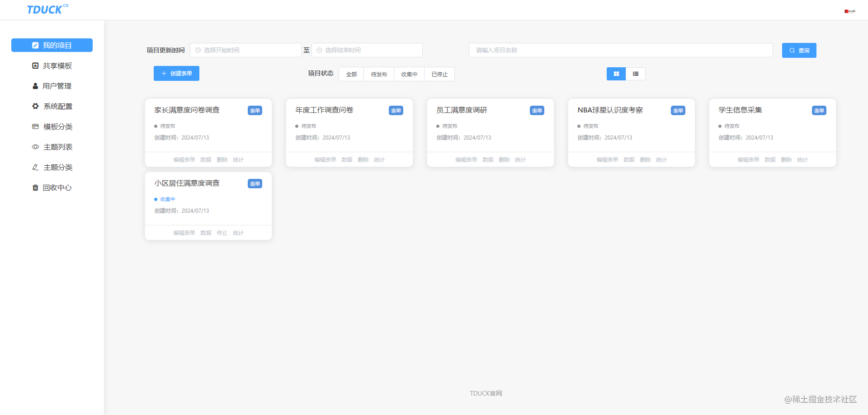Image resolution: width=868 pixels, height=415 pixels.
Task: Open 主题分类 menu item
Action: tap(52, 167)
